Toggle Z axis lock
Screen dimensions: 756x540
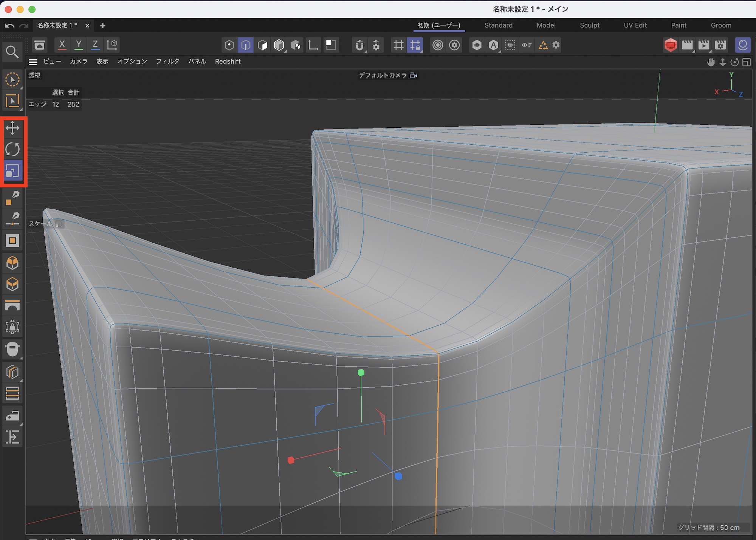point(95,45)
